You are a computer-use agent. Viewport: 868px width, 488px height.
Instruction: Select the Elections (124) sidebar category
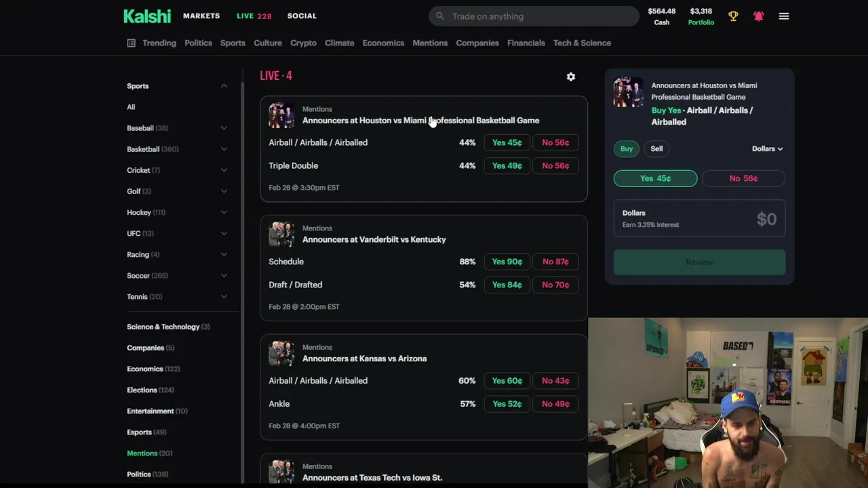click(151, 390)
